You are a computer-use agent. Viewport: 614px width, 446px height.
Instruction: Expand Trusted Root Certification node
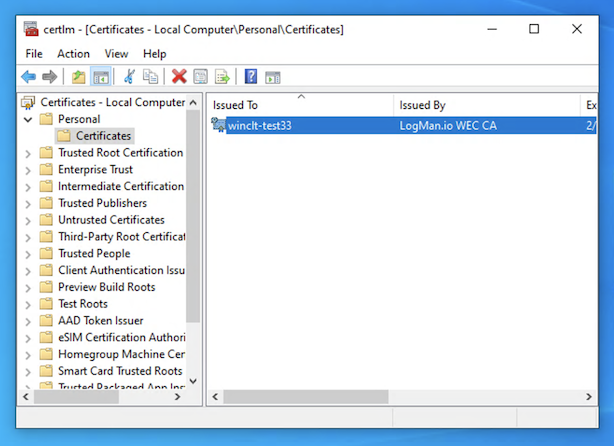(x=28, y=153)
